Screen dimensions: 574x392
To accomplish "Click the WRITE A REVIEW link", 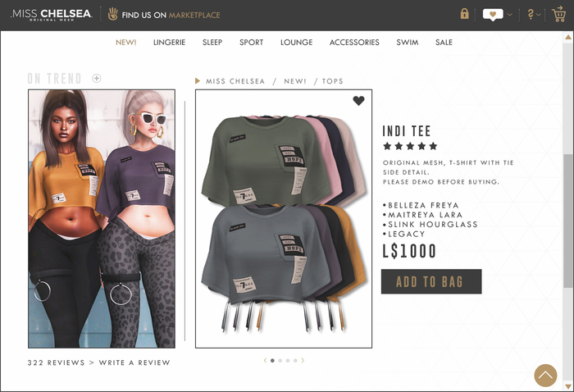I will [134, 362].
